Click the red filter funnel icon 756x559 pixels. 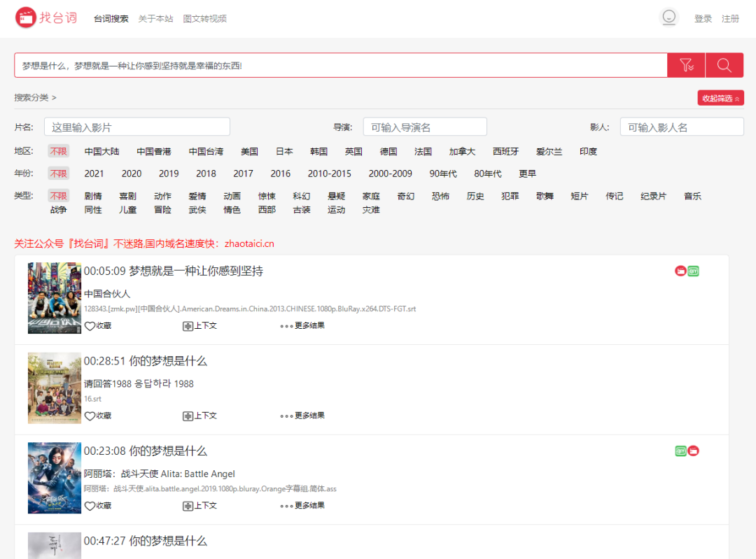(686, 65)
